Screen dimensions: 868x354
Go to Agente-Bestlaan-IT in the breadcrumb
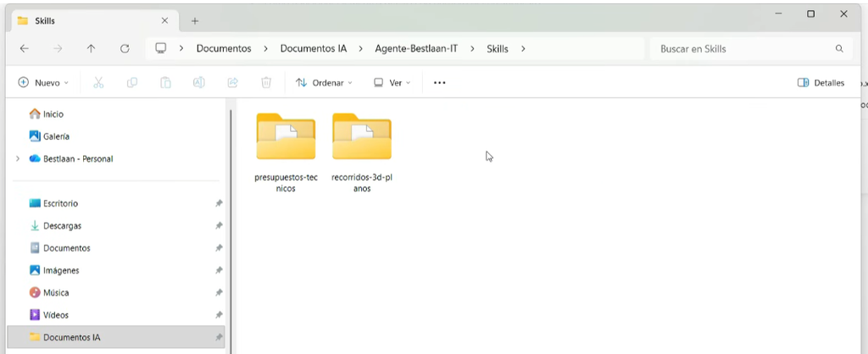coord(416,48)
